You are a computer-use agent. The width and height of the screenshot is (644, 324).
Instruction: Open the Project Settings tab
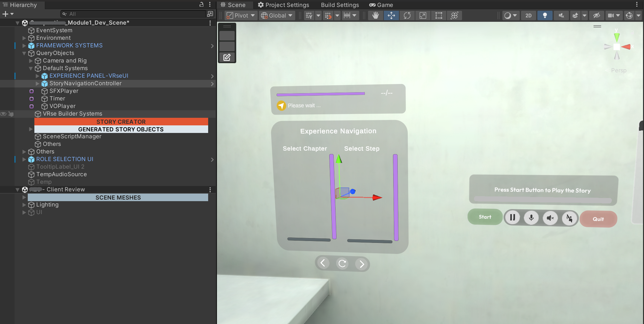point(283,5)
